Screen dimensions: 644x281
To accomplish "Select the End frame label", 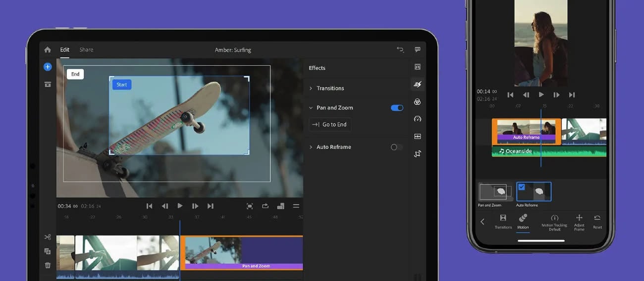I will (x=75, y=74).
